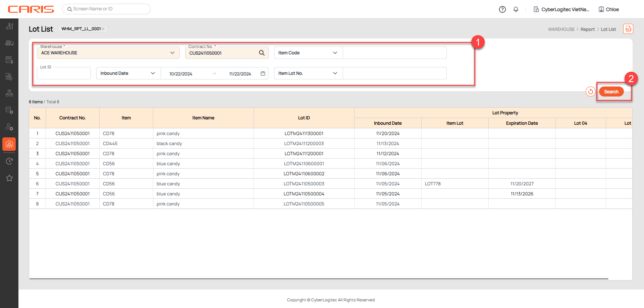Focus the Lot ID input field
The height and width of the screenshot is (308, 644).
pos(64,73)
